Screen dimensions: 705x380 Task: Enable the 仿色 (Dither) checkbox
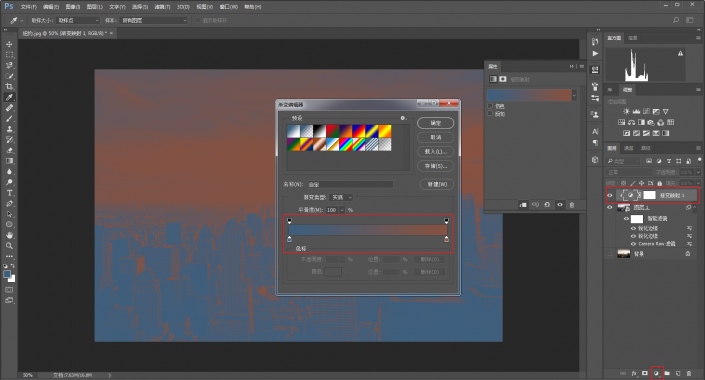coord(490,106)
